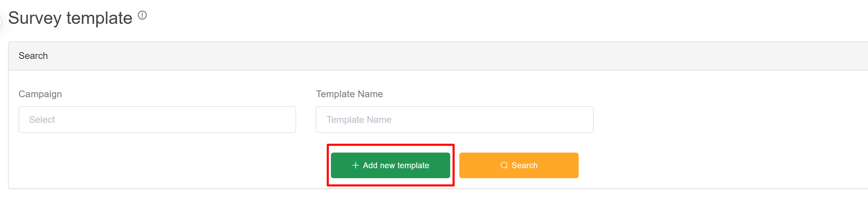Click the 'Search' text on orange button

click(x=524, y=165)
